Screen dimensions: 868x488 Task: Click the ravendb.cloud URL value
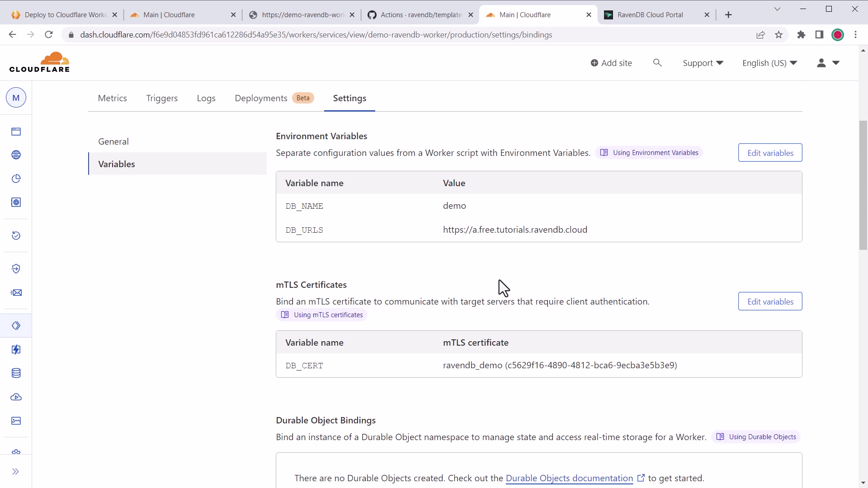(515, 230)
